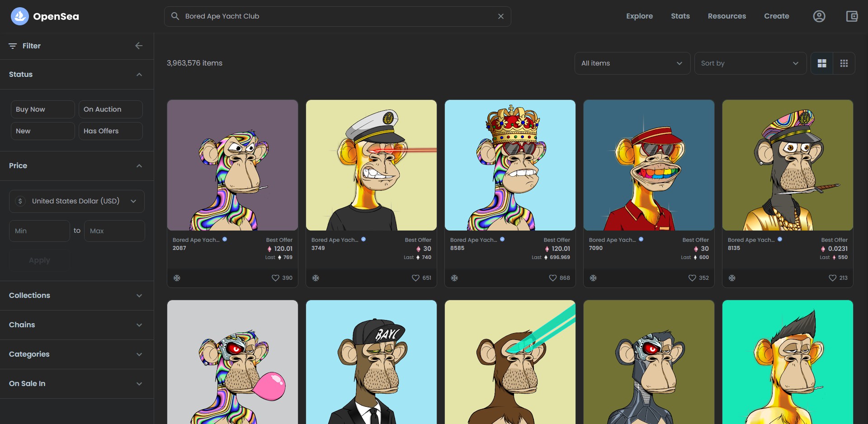Click verified badge on card 3749

pos(363,240)
